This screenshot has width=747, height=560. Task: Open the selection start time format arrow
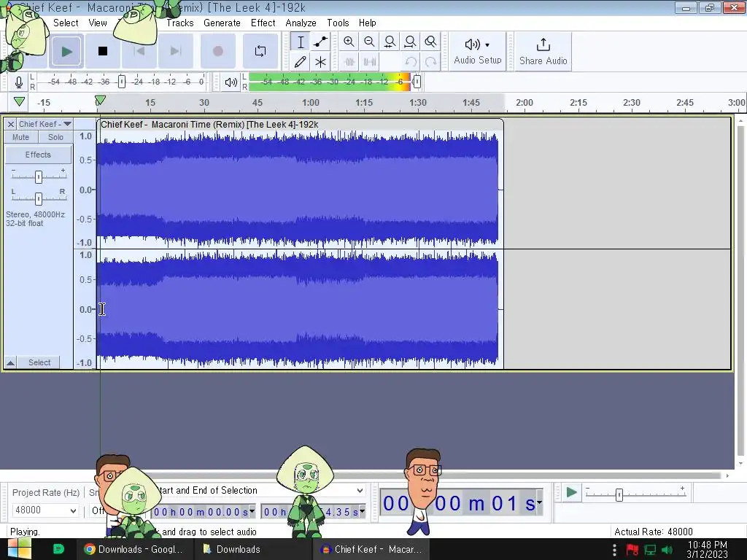[252, 511]
